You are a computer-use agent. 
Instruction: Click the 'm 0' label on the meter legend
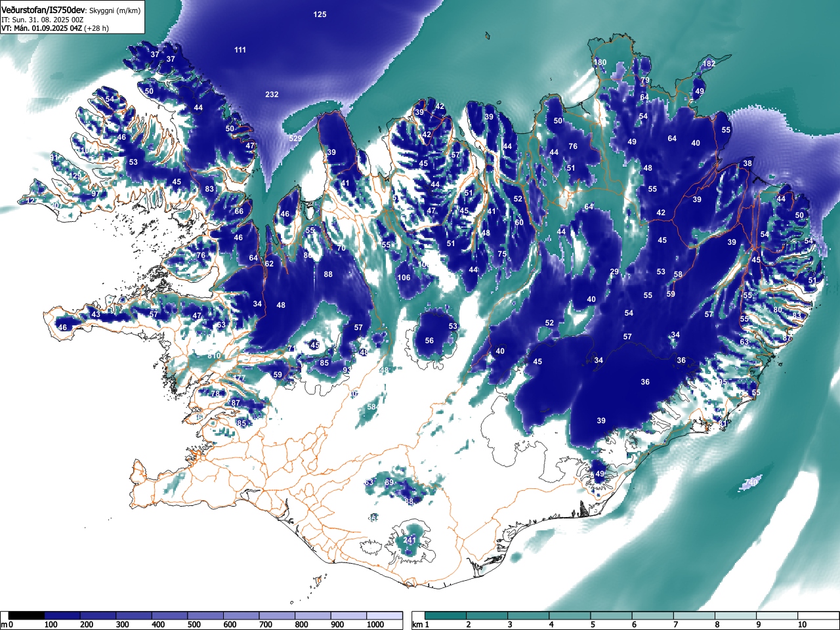(7, 625)
